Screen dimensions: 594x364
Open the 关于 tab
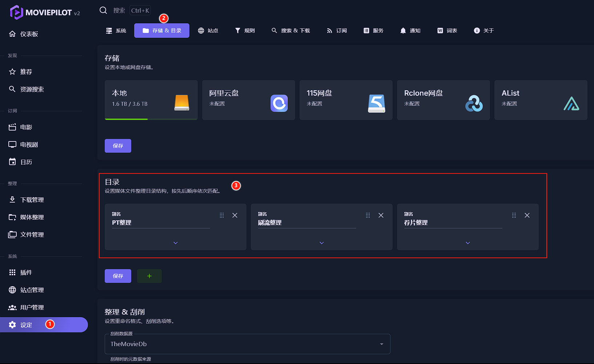(484, 31)
